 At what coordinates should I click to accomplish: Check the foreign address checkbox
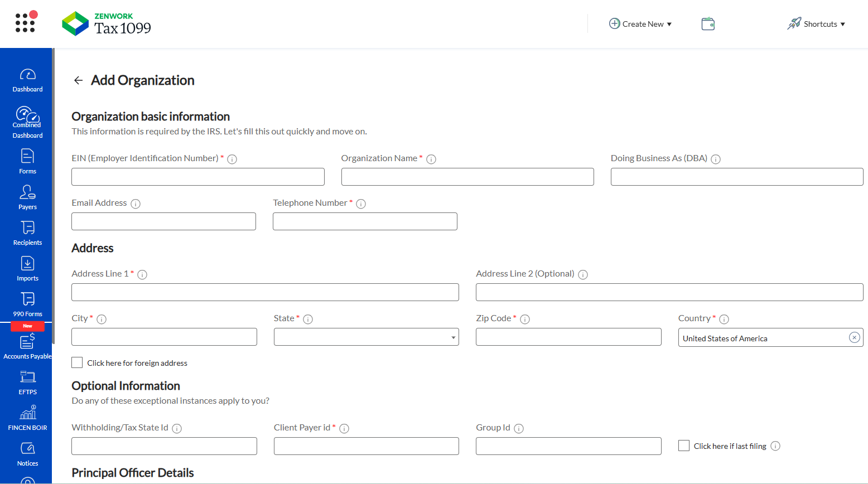pyautogui.click(x=77, y=362)
